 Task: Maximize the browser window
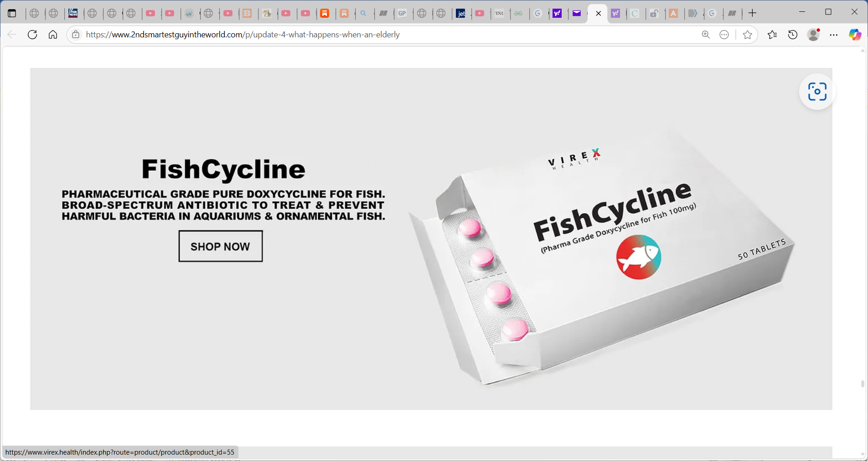click(828, 12)
